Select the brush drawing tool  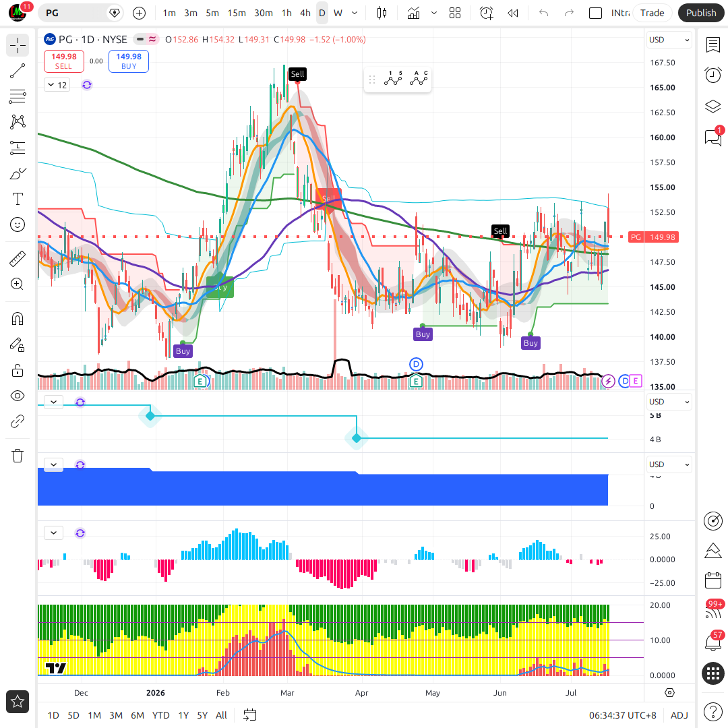click(18, 174)
